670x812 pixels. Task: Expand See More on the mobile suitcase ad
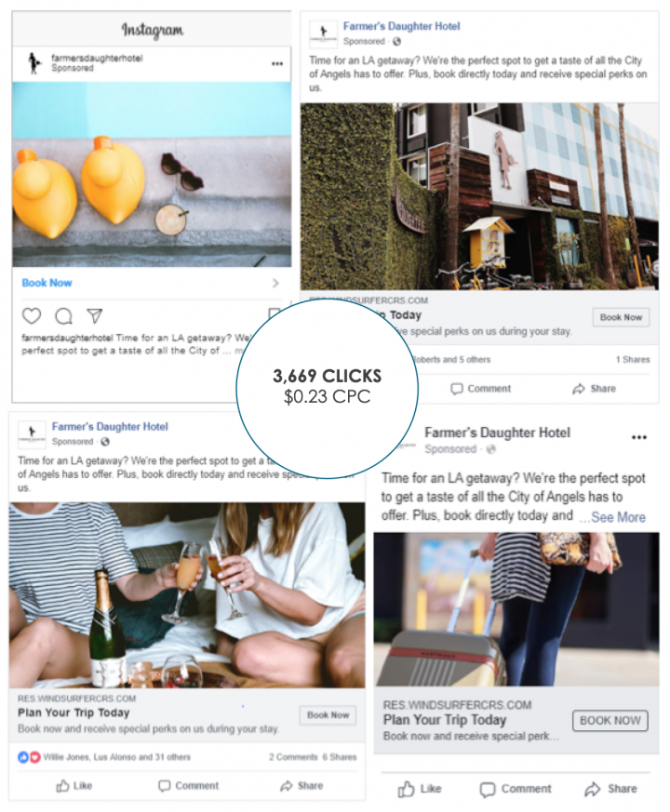tap(612, 517)
